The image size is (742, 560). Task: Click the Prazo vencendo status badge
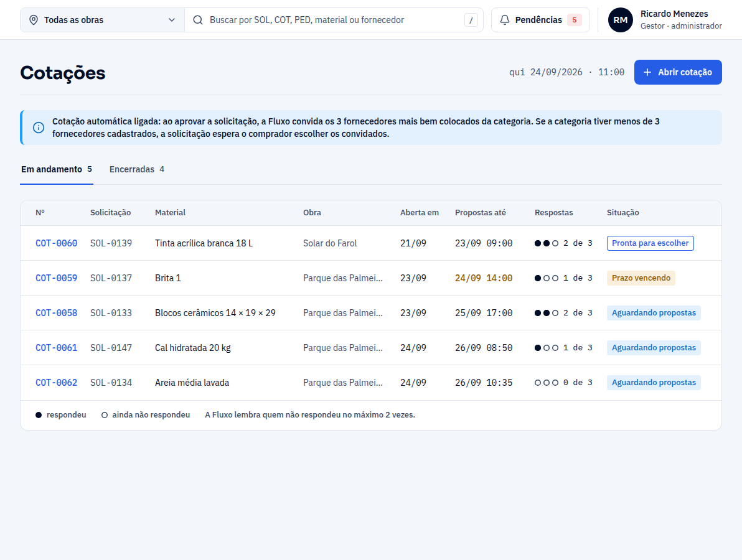coord(641,278)
